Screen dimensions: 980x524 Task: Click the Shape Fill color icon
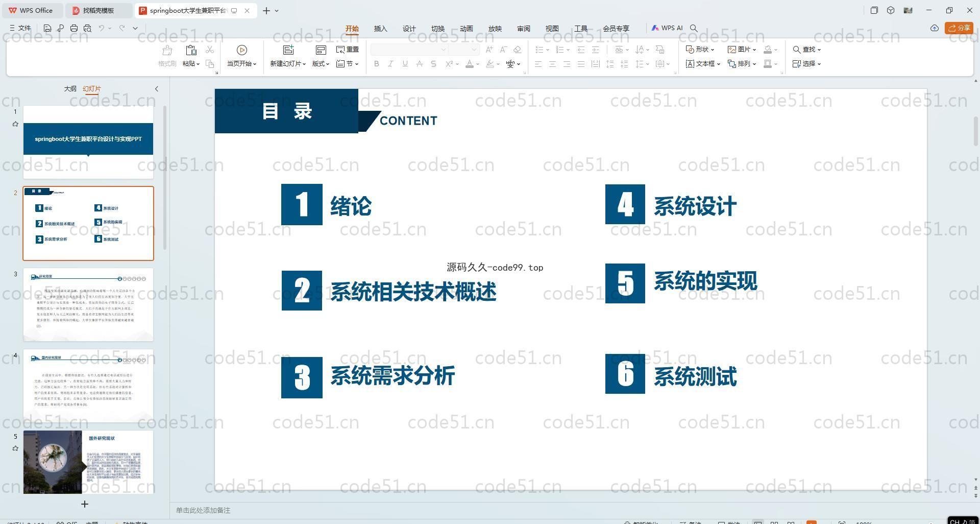[x=768, y=50]
